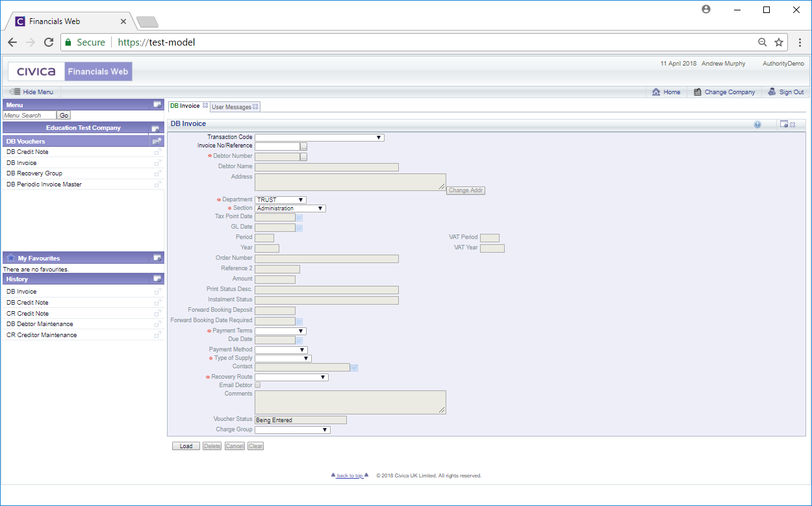Click the browser reload button

48,42
